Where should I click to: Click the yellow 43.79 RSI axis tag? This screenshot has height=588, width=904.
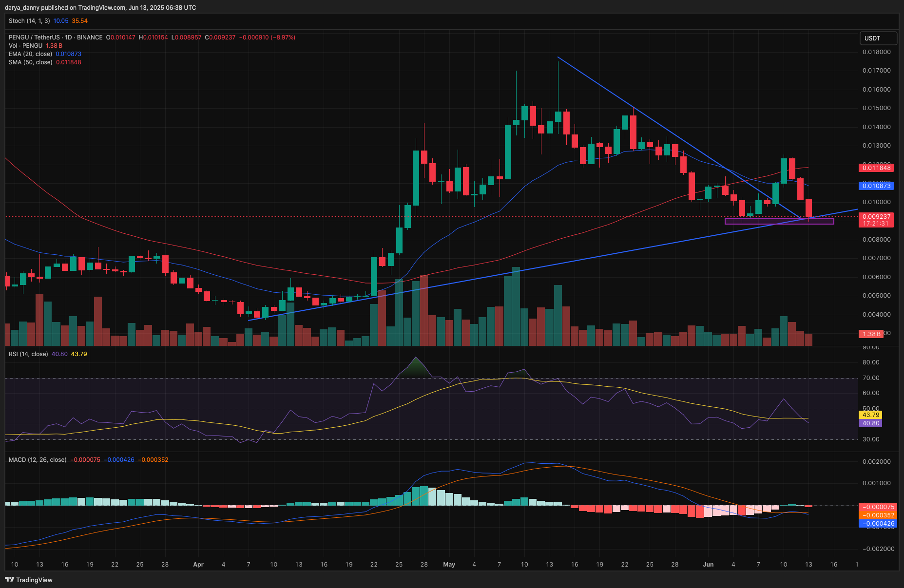coord(871,415)
